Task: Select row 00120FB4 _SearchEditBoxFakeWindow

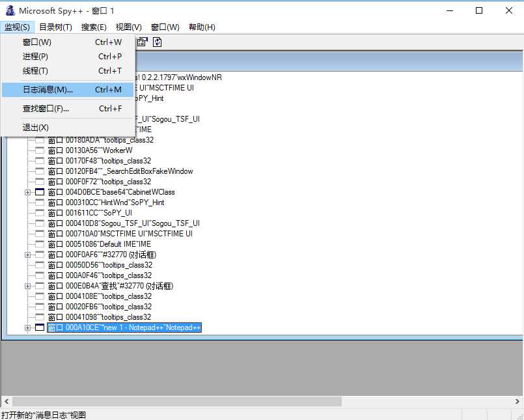Action: tap(120, 171)
